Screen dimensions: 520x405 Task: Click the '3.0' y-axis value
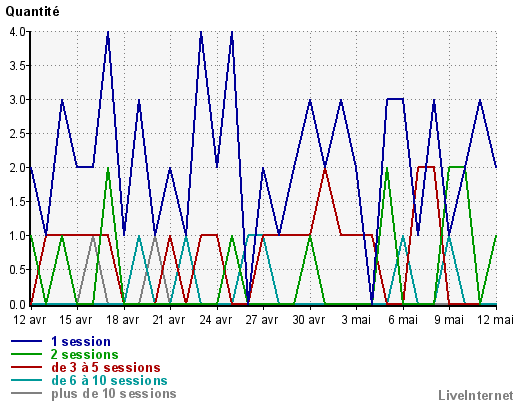pos(18,100)
